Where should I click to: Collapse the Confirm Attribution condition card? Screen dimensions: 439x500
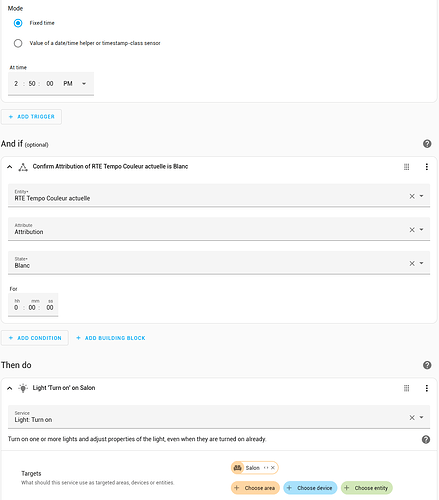(x=10, y=167)
